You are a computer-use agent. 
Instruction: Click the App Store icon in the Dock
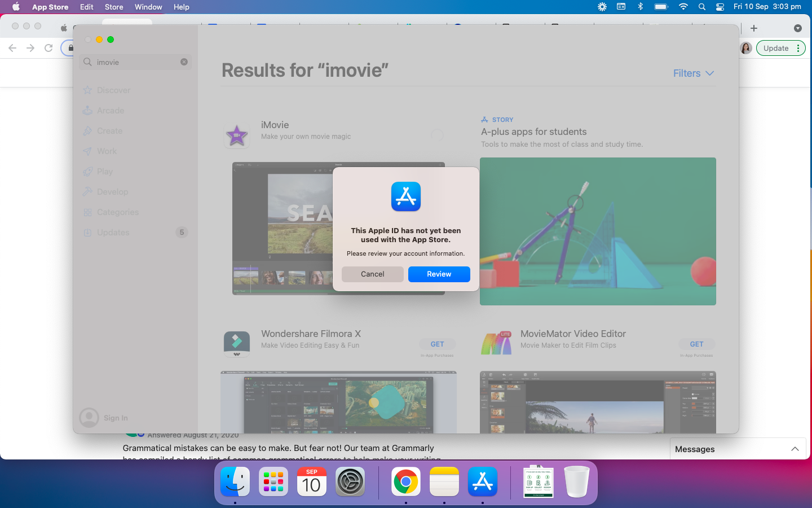tap(483, 482)
